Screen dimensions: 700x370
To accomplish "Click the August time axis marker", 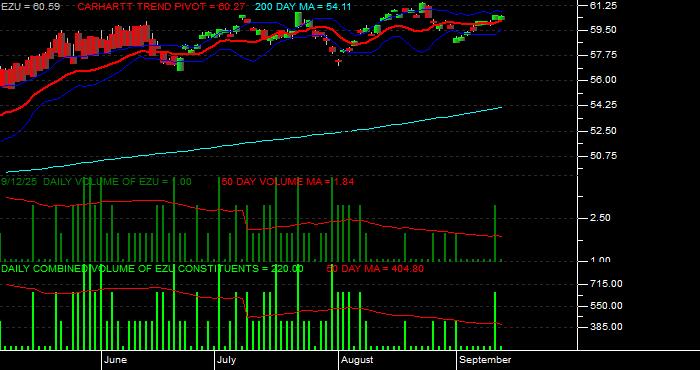I will click(356, 360).
